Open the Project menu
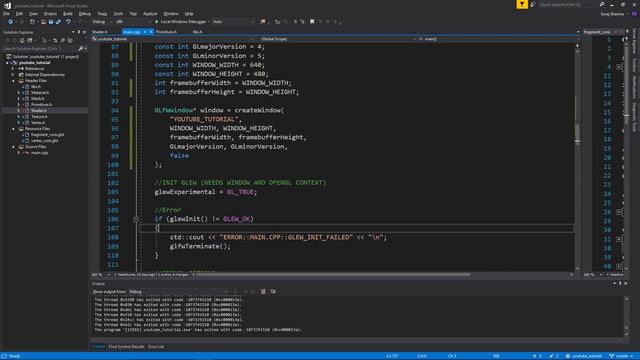The image size is (640, 360). tap(50, 13)
